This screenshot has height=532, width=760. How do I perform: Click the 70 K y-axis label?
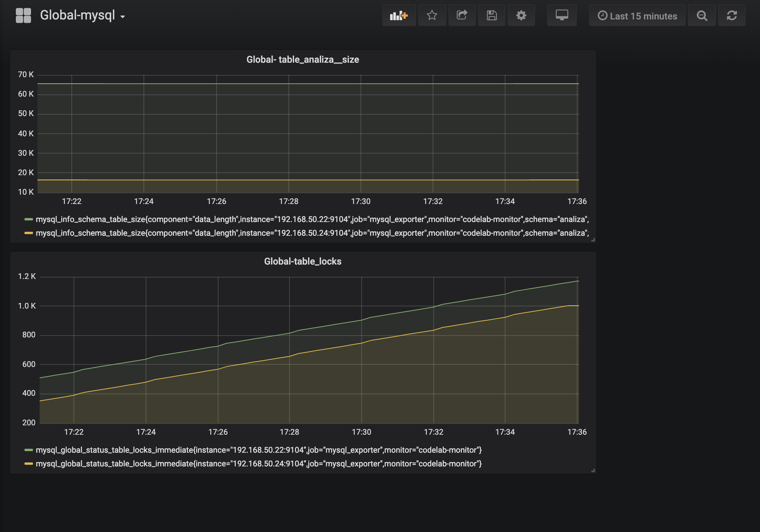click(x=26, y=75)
